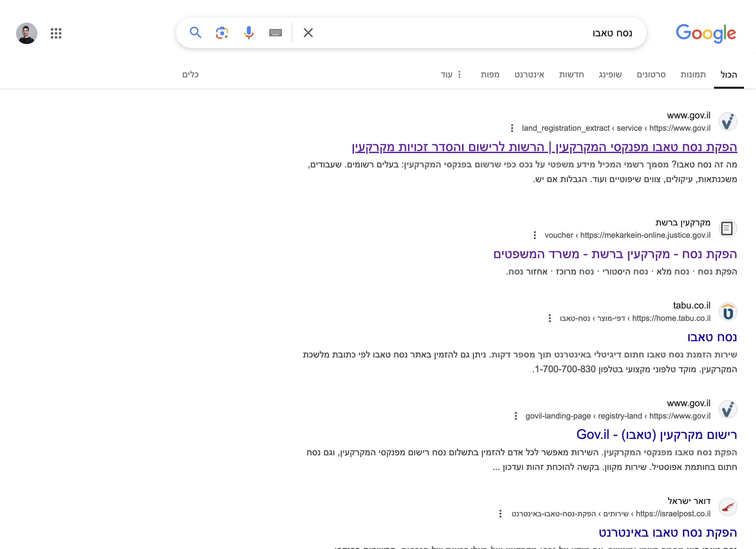The width and height of the screenshot is (756, 549).
Task: Open the Google apps grid
Action: 56,33
